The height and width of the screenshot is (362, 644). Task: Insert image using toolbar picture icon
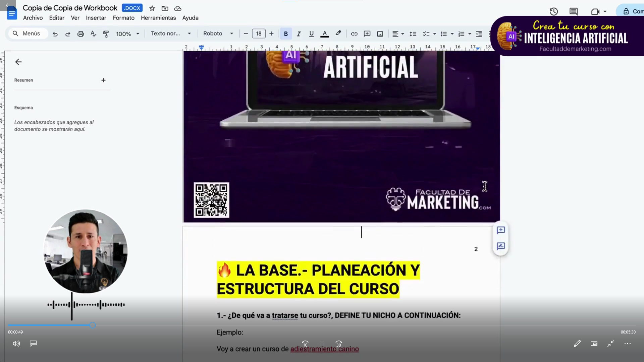[380, 34]
